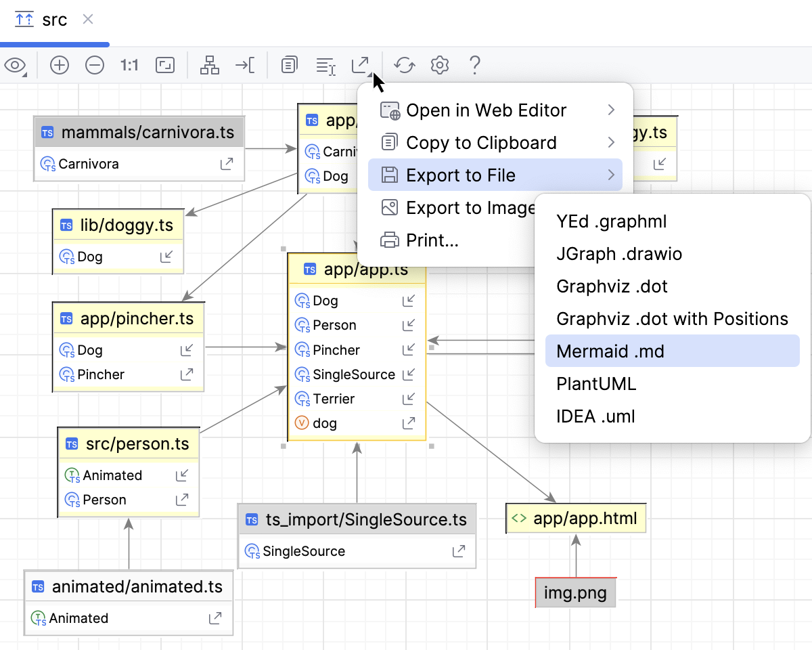Close the src tab

point(88,20)
